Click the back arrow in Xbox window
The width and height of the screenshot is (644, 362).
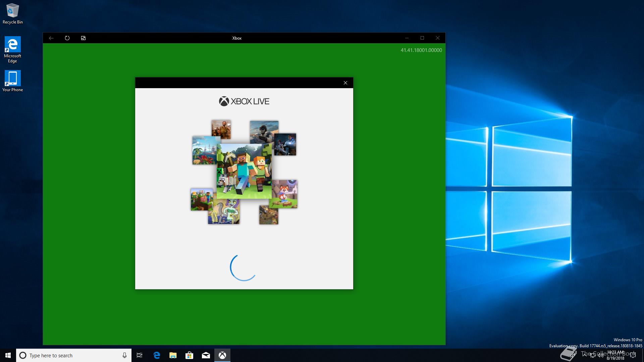[51, 38]
